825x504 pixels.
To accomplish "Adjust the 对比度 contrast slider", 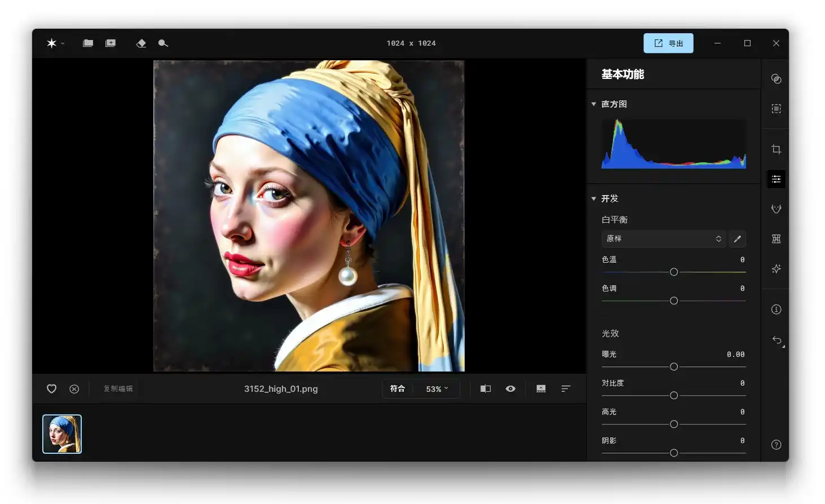I will pyautogui.click(x=673, y=396).
